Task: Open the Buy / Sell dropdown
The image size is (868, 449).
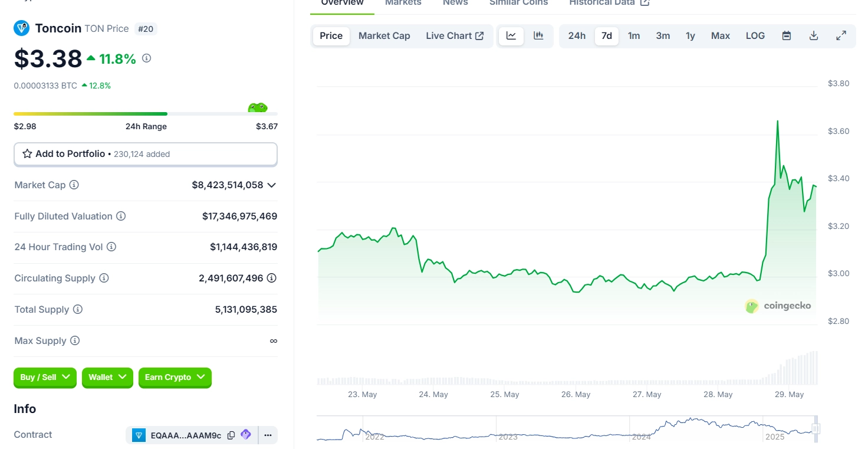Action: pos(45,377)
